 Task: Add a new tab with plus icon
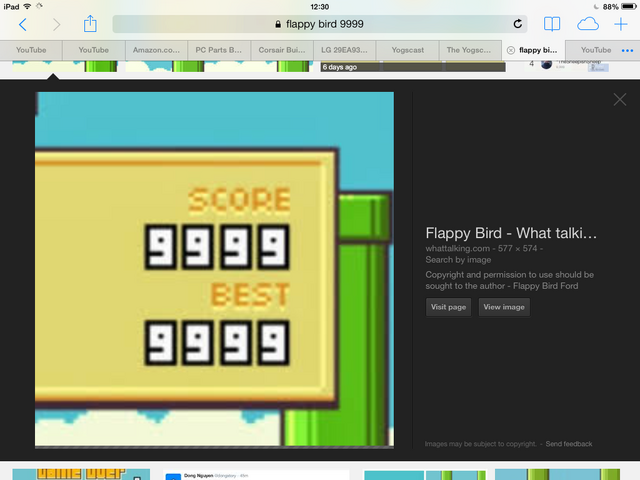coord(621,24)
